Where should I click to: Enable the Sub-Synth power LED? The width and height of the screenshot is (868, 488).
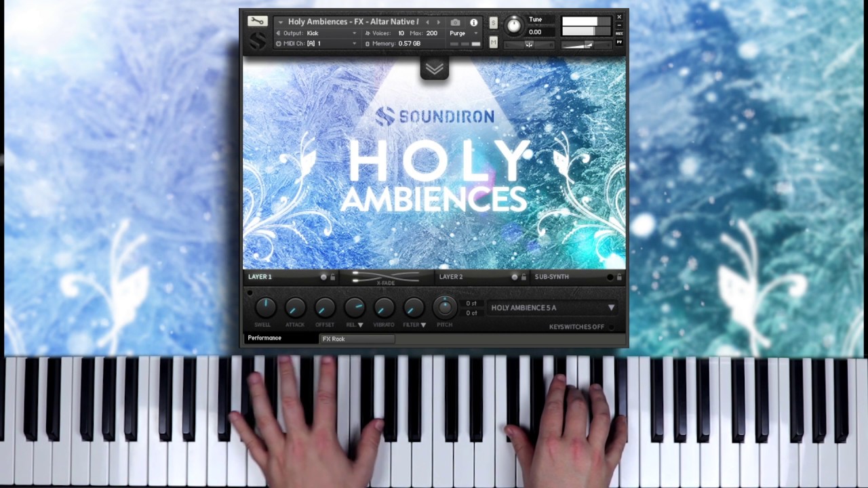point(610,277)
